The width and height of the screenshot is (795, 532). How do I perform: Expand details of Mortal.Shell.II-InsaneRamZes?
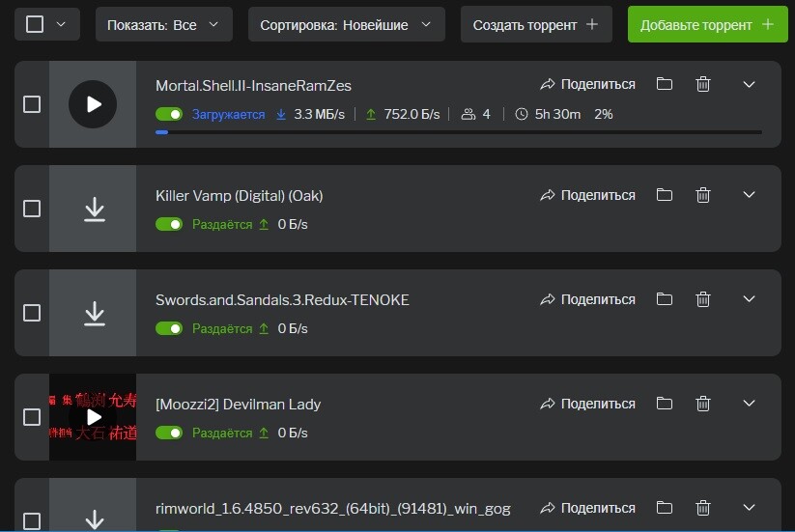[749, 84]
